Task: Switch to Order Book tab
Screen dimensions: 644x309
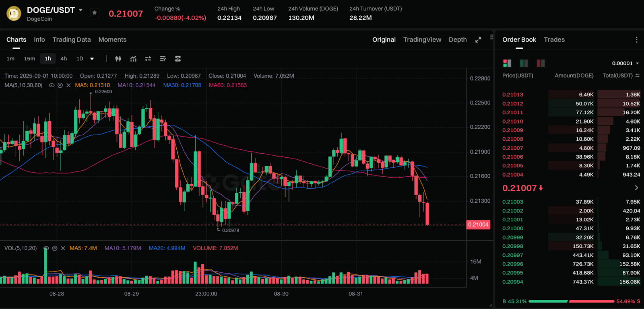Action: pos(519,40)
